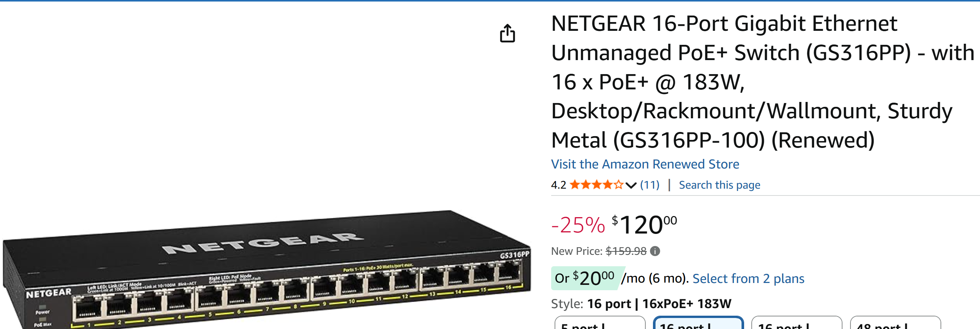Select the 5 port style option
This screenshot has width=980, height=329.
pos(599,324)
